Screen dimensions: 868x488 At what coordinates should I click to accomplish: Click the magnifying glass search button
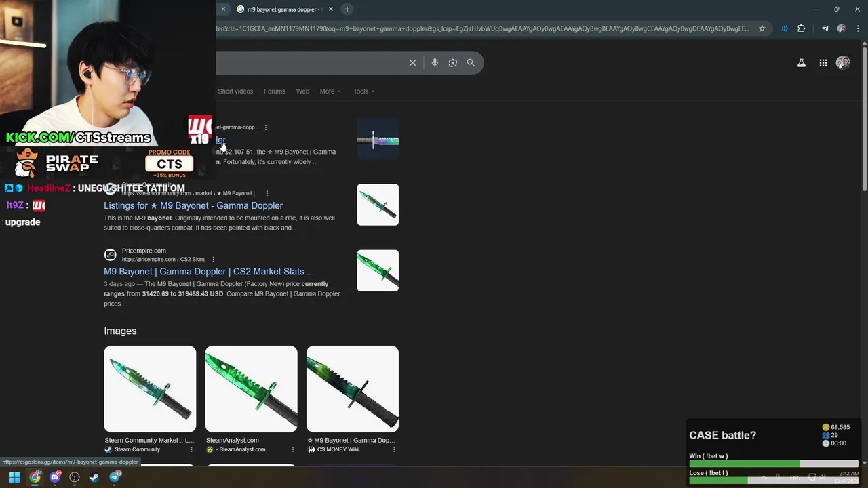(x=471, y=62)
